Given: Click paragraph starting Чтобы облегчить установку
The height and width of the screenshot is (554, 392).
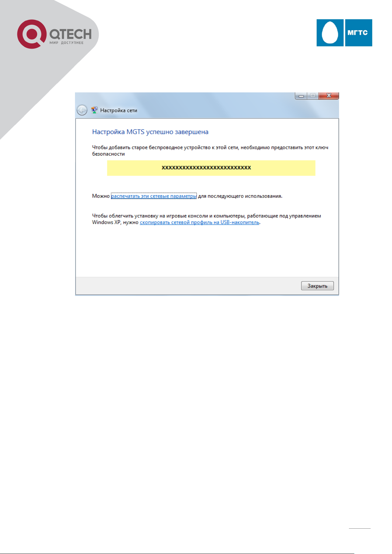Looking at the screenshot, I should (x=207, y=219).
